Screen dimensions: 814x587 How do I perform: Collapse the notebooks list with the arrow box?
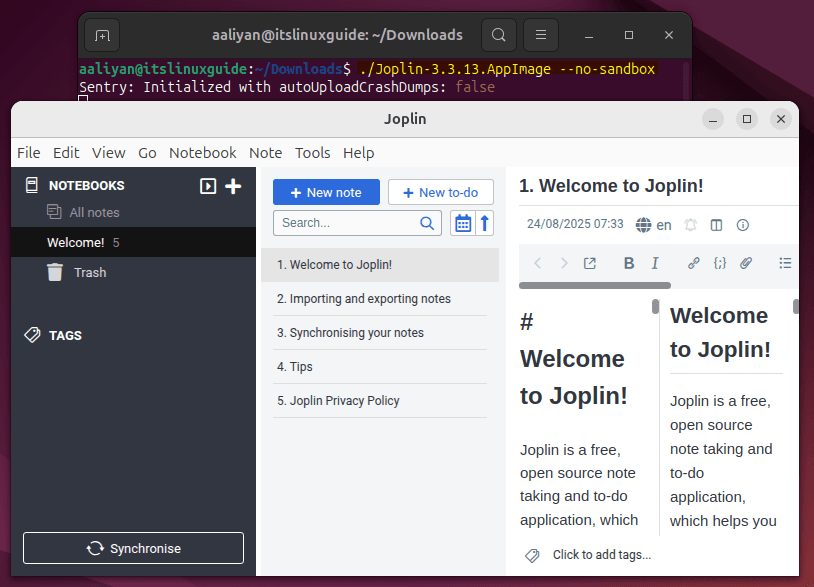208,186
